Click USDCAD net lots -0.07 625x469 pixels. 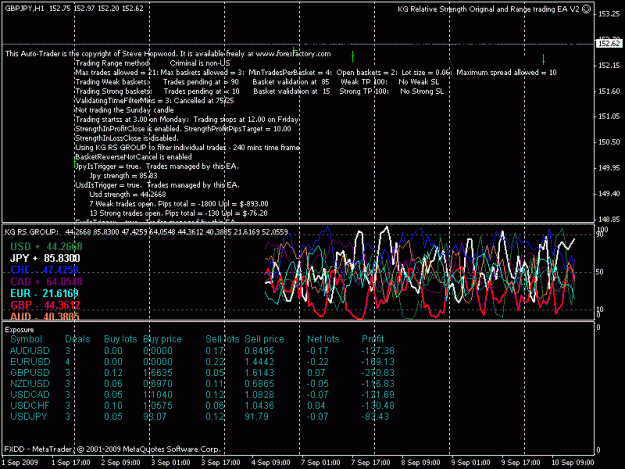318,394
